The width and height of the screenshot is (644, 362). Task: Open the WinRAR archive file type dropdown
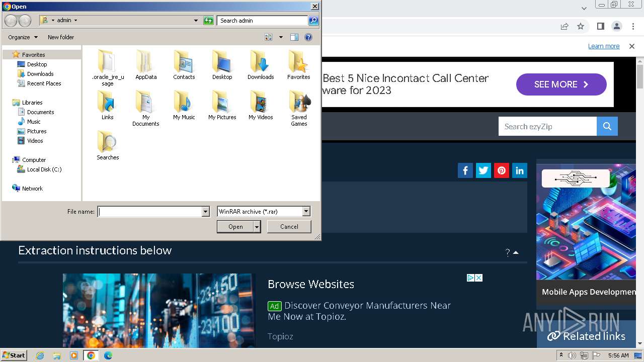[x=306, y=212]
